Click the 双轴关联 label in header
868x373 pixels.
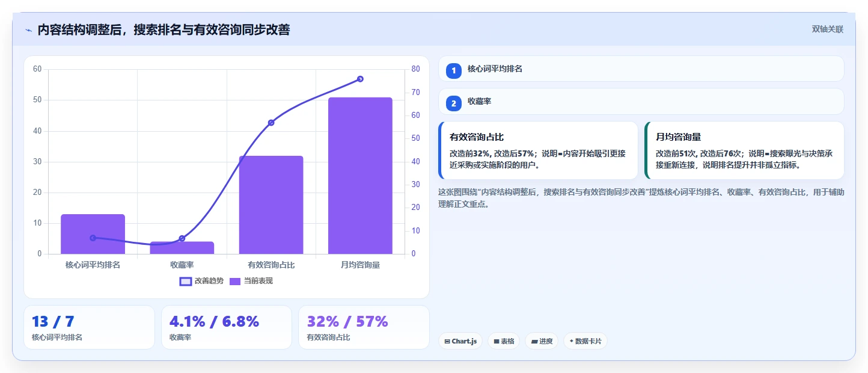pyautogui.click(x=828, y=29)
